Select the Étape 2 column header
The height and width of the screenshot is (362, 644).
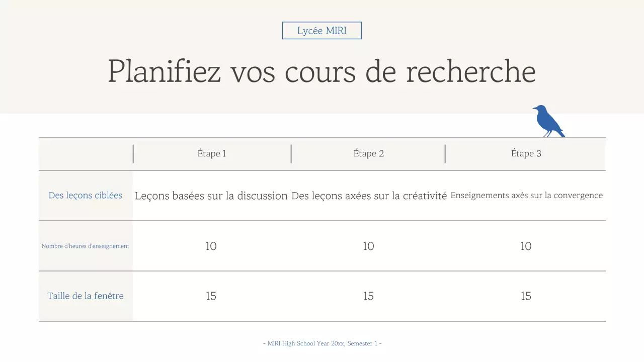pos(369,153)
